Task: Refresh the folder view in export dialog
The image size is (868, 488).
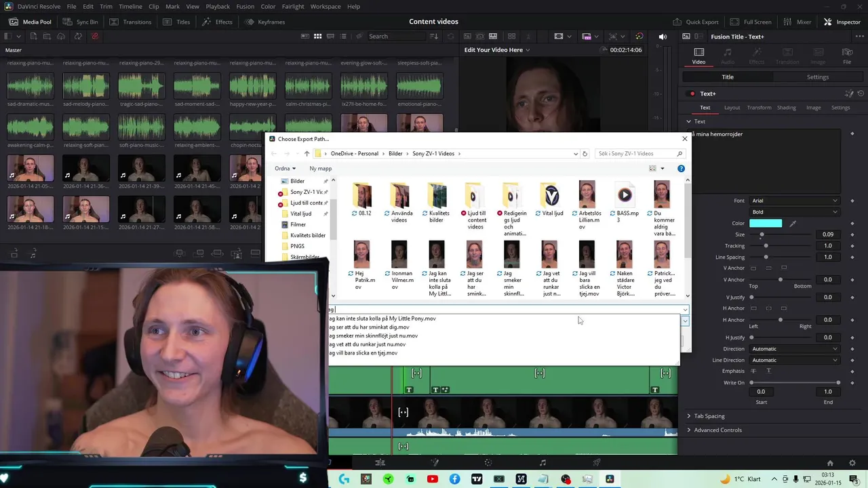Action: point(585,154)
